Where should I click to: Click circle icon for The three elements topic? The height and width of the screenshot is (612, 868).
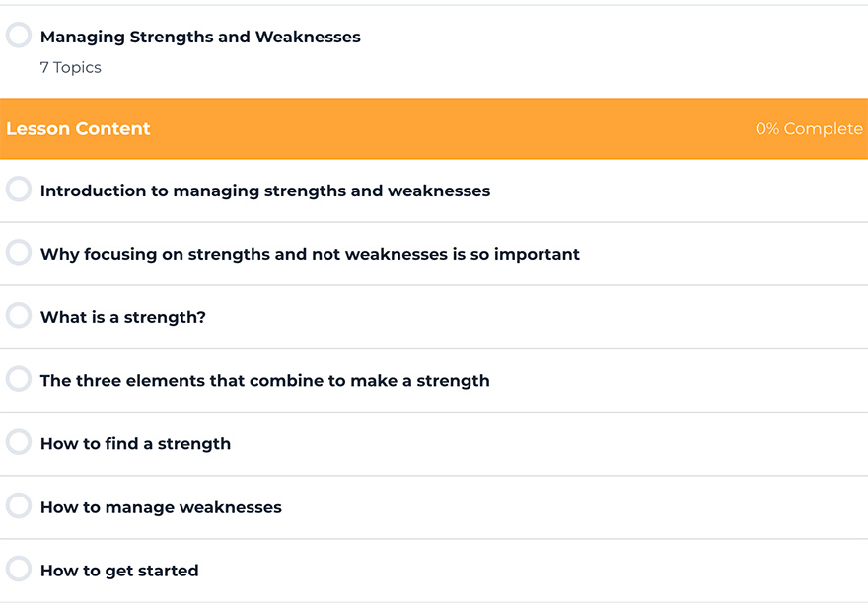click(x=19, y=379)
